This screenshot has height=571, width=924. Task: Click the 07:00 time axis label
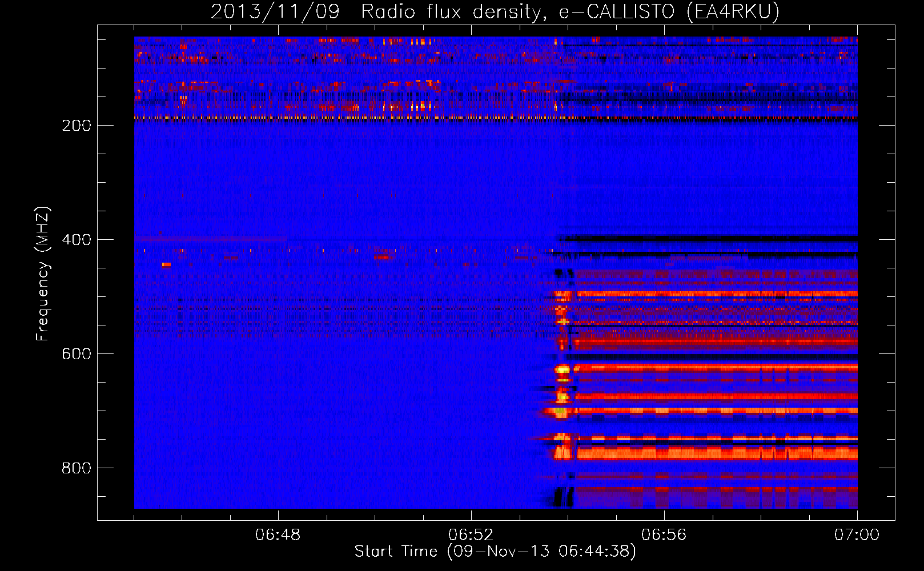(857, 535)
